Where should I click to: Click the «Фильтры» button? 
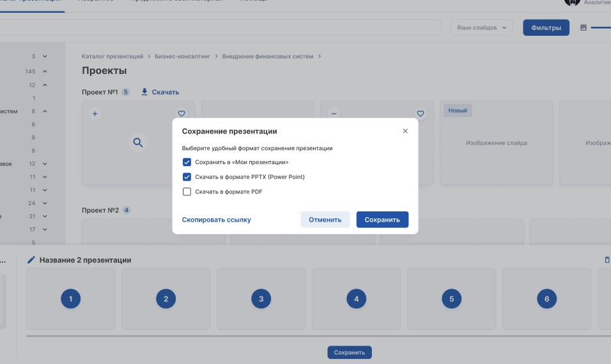click(546, 27)
